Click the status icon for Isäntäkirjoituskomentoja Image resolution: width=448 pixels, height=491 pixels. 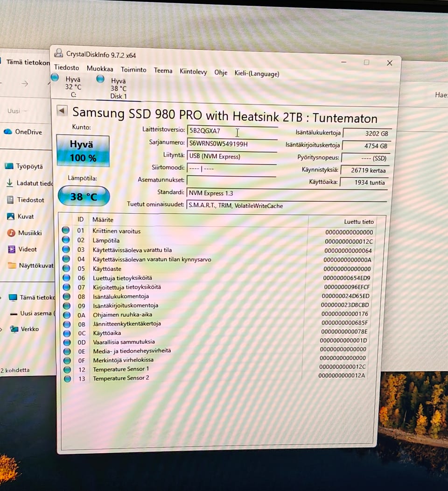pos(67,306)
